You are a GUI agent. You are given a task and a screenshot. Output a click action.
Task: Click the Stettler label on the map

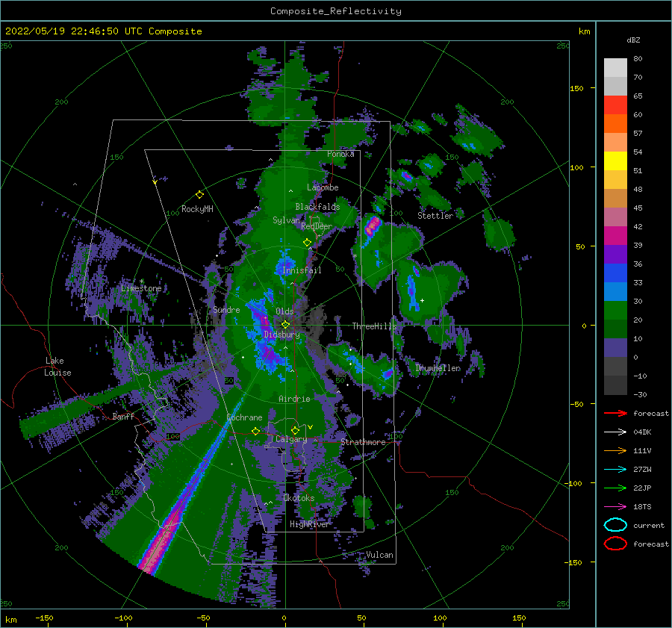coord(435,216)
